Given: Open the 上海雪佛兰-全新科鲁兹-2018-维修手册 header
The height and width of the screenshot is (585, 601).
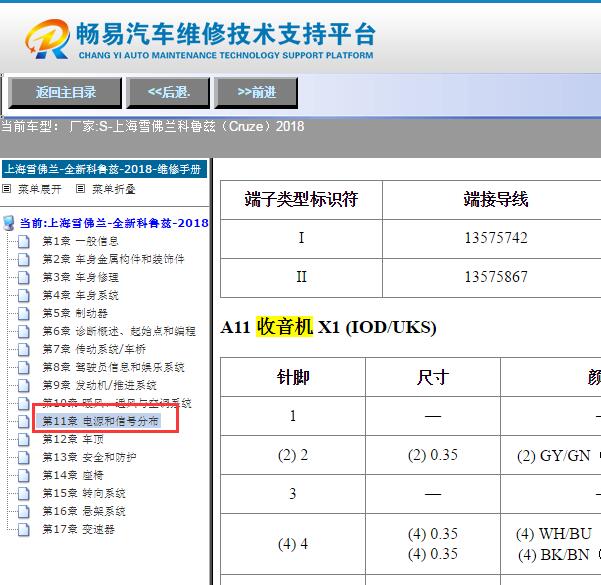Looking at the screenshot, I should coord(104,169).
